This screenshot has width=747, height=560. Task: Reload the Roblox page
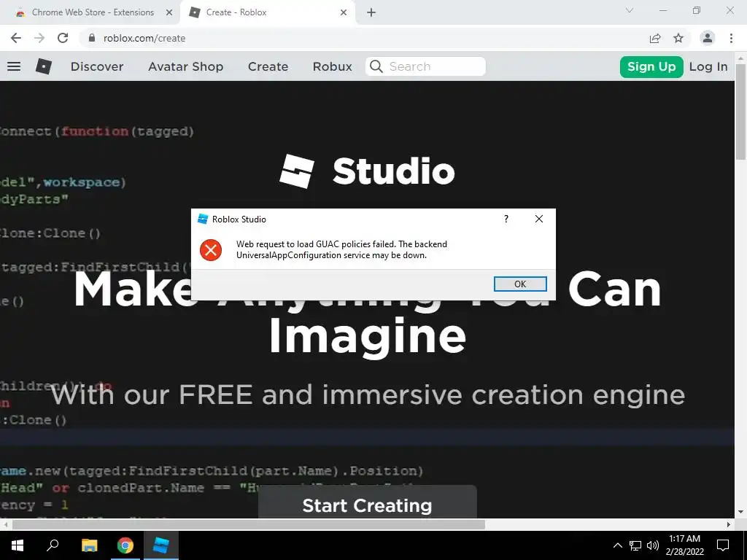pos(63,38)
